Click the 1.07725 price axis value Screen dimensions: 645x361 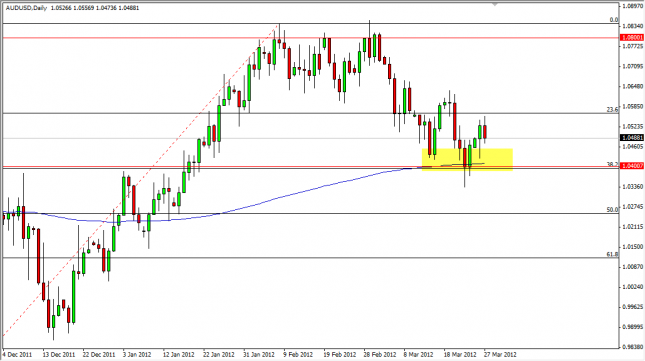(633, 46)
